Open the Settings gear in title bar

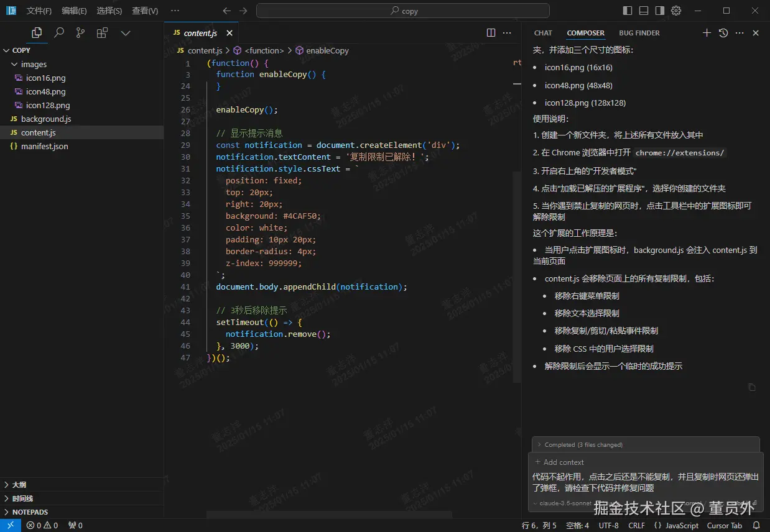pyautogui.click(x=676, y=11)
